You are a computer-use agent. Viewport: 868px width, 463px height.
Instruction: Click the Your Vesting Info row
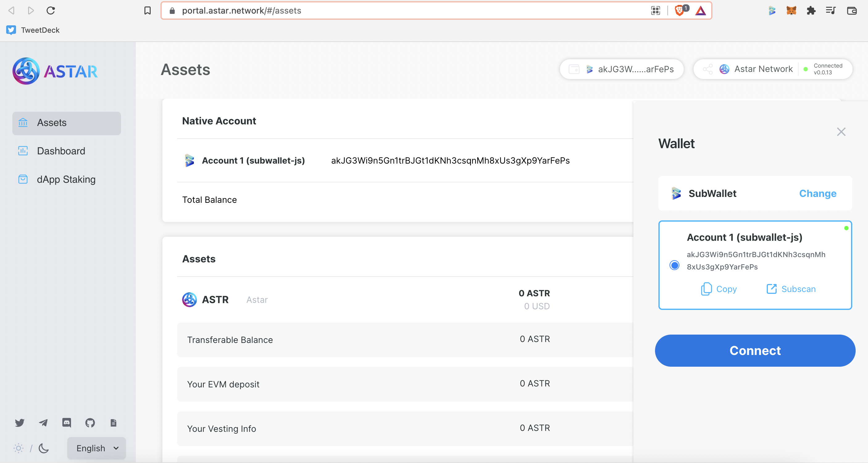(x=405, y=429)
